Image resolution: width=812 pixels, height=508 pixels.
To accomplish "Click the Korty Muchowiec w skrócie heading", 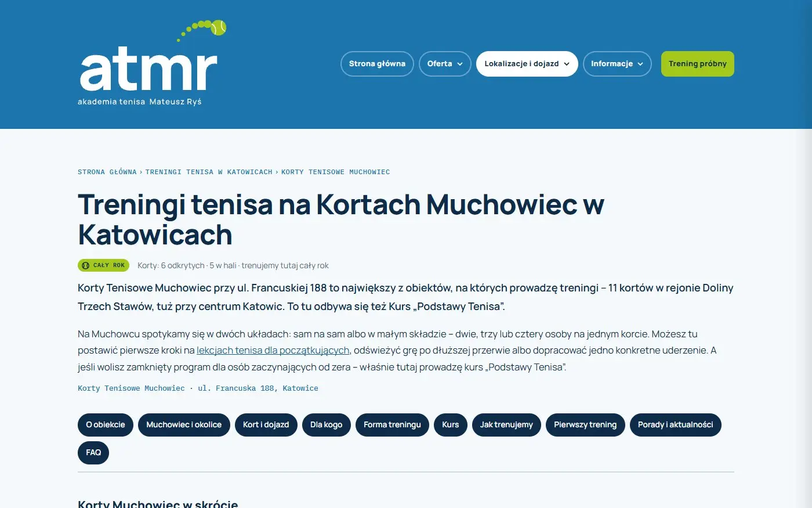I will coord(158,503).
